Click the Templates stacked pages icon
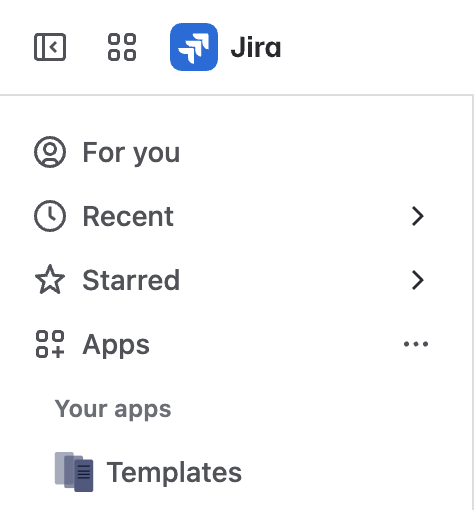This screenshot has height=510, width=474. 74,472
